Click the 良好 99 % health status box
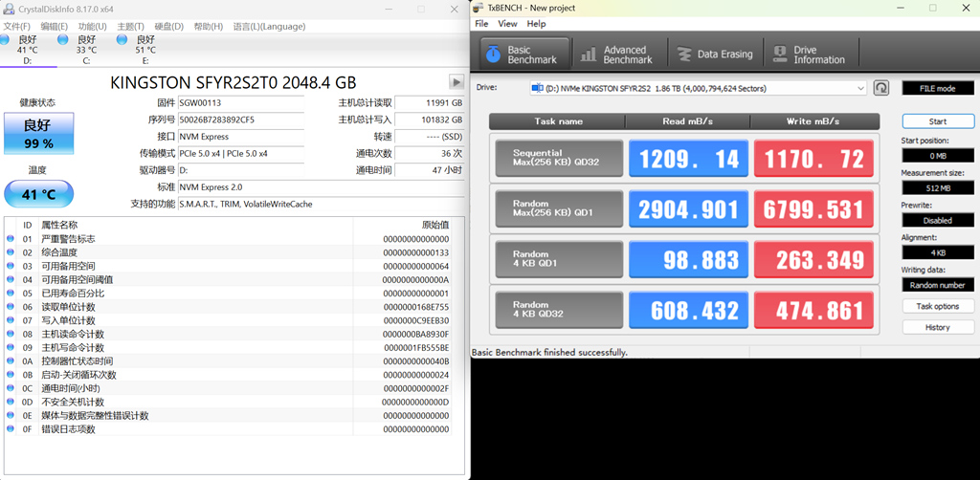 pyautogui.click(x=38, y=134)
